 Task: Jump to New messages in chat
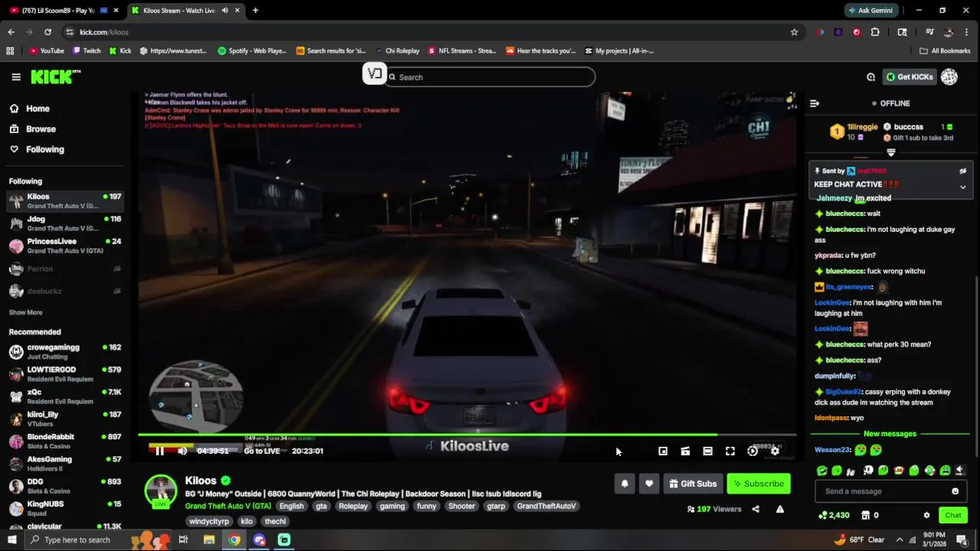pyautogui.click(x=890, y=434)
